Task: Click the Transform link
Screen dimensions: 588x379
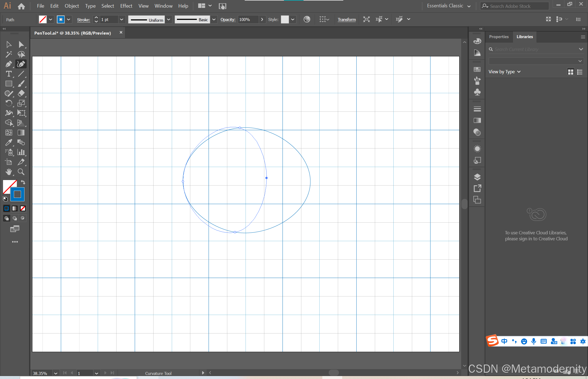Action: coord(347,19)
